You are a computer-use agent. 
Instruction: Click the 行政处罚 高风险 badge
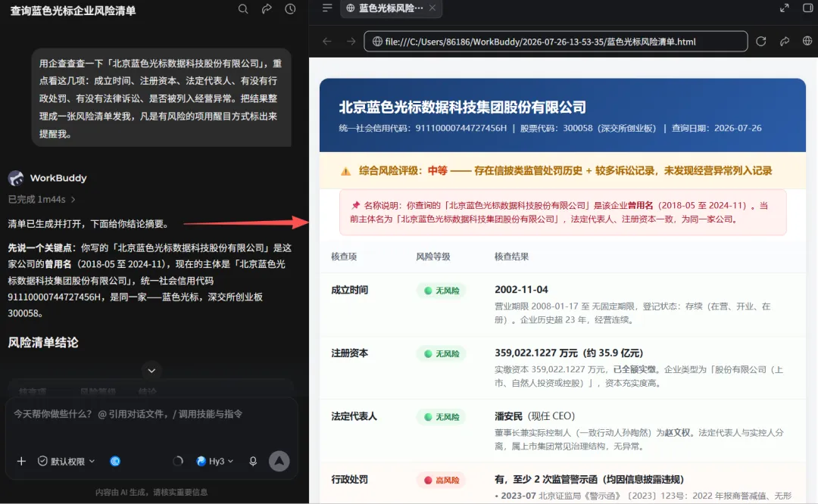point(442,480)
